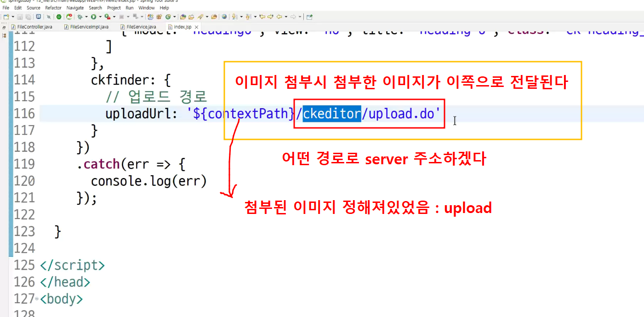Click 'console.log(err)' on line 120
The height and width of the screenshot is (317, 644).
coord(149,181)
